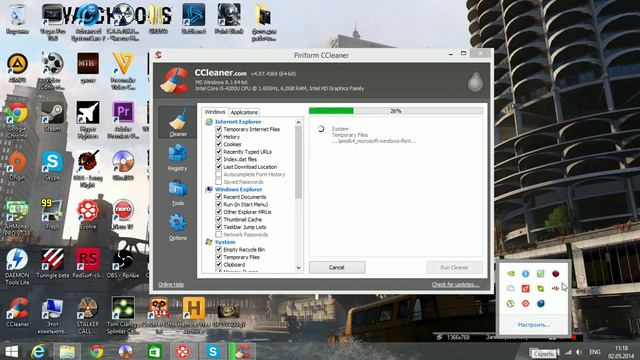Uncheck Index.dat files
Image resolution: width=640 pixels, height=360 pixels.
click(x=219, y=159)
